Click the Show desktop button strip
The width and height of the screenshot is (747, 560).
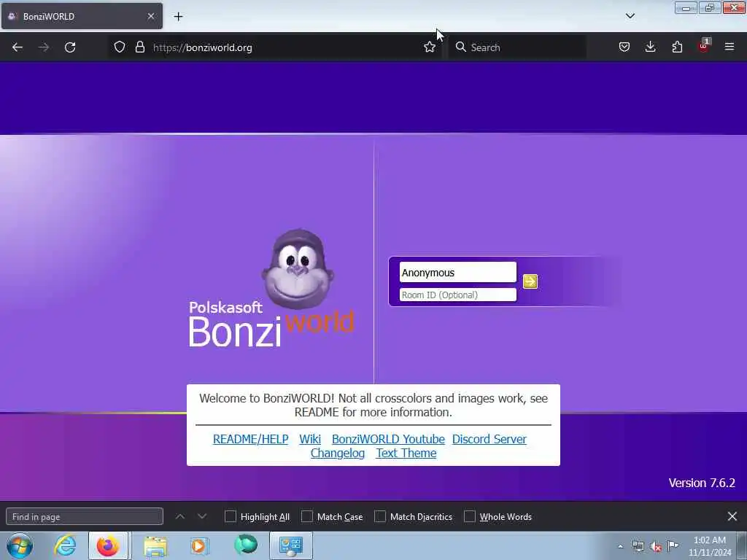point(742,545)
